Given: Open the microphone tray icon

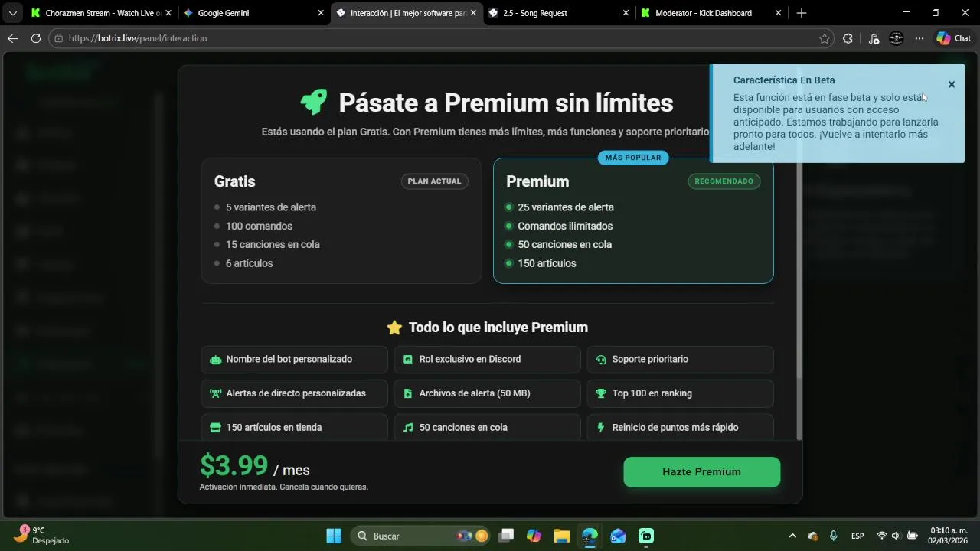Looking at the screenshot, I should pyautogui.click(x=834, y=536).
